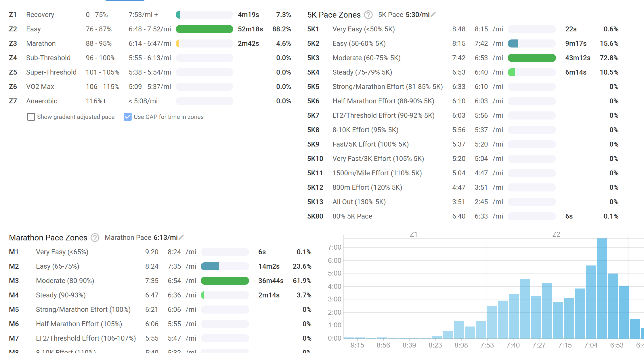Viewport: 644px width, 353px height.
Task: Enable Show gradient adjusted pace checkbox
Action: (x=31, y=117)
